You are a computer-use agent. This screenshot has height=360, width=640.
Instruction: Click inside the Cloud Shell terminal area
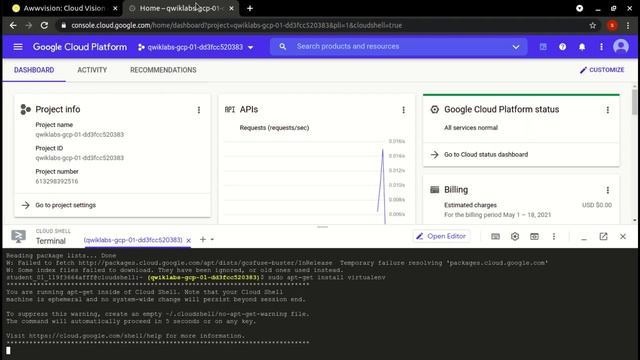320,304
